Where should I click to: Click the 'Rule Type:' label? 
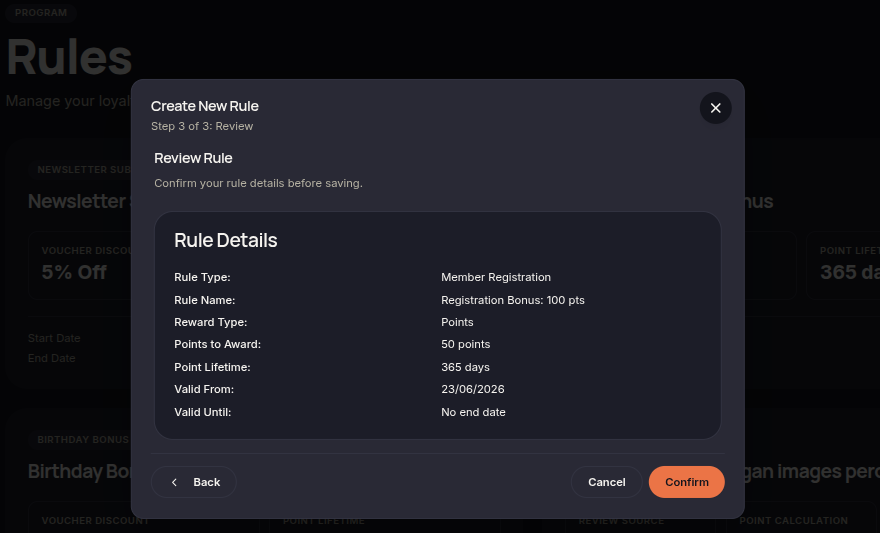click(202, 277)
